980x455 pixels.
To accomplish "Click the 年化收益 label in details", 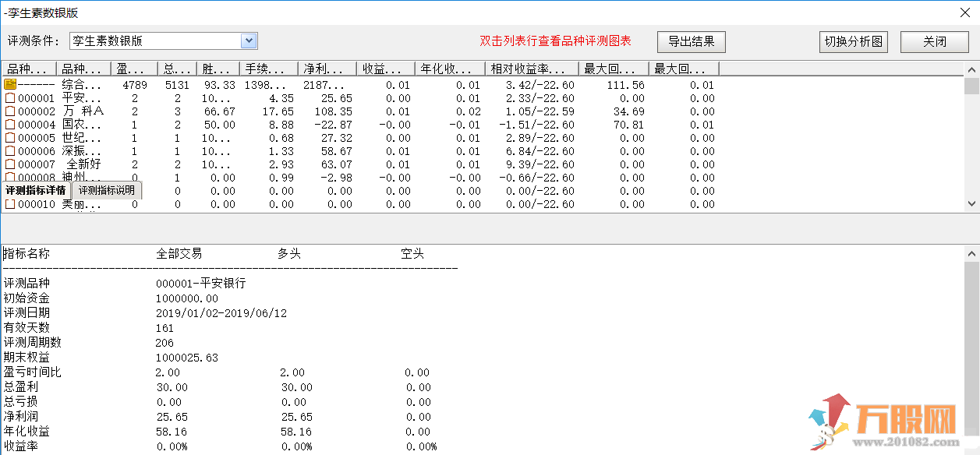I will [27, 432].
